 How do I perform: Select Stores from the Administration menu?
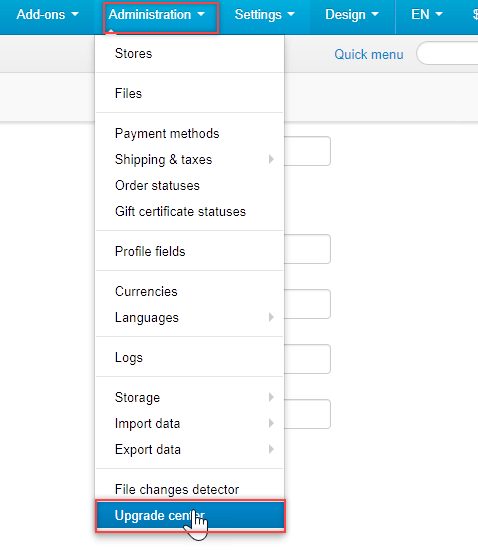190,53
